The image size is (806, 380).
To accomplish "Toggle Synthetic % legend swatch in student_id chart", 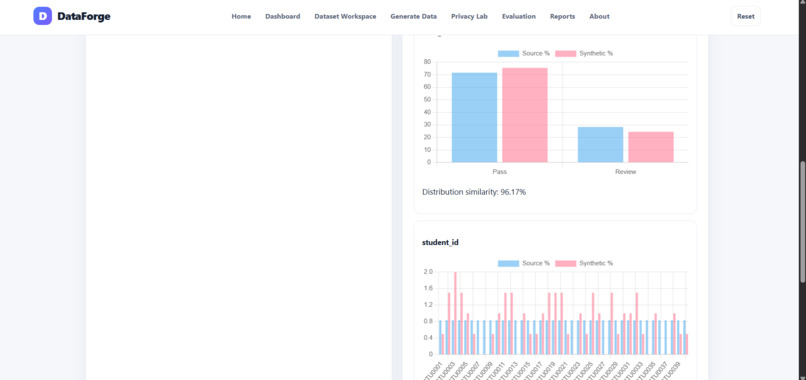I will [x=565, y=263].
